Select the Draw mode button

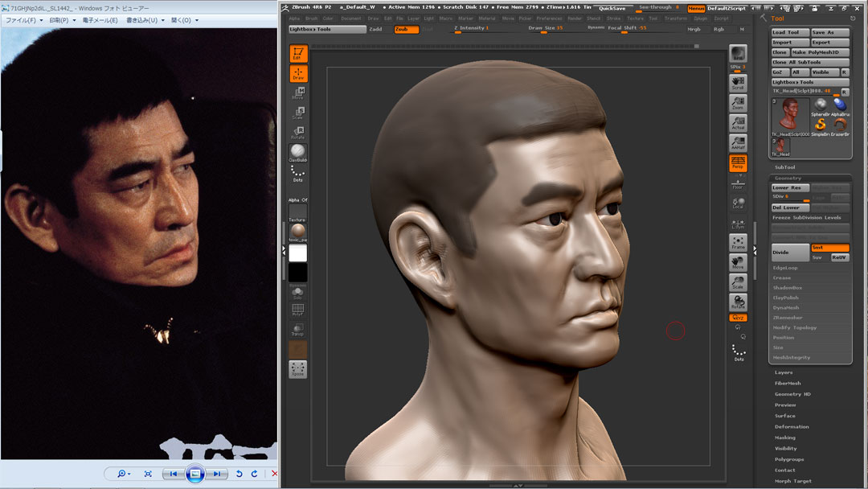coord(298,74)
